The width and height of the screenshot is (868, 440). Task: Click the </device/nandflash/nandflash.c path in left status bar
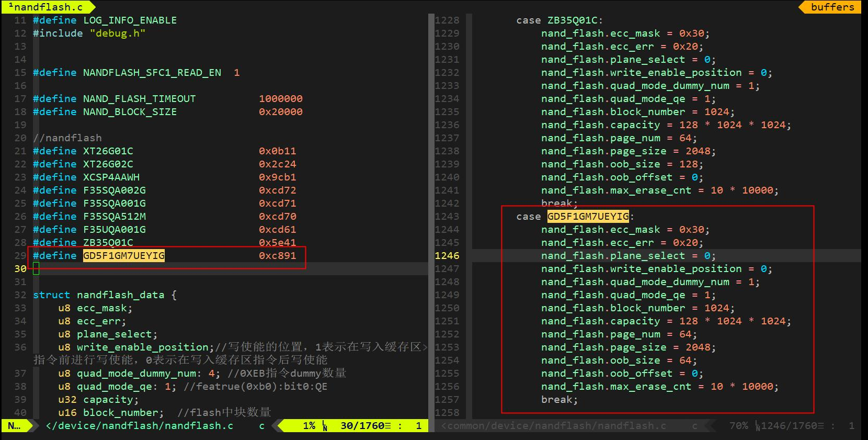coord(140,426)
